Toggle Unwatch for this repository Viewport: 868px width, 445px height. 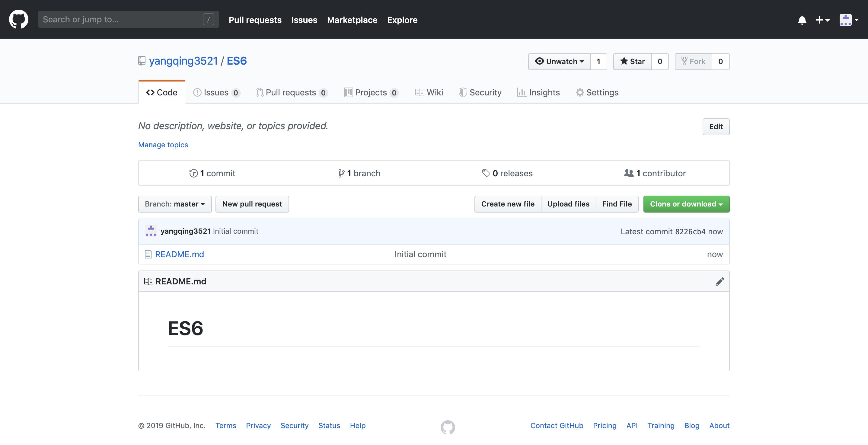tap(559, 61)
